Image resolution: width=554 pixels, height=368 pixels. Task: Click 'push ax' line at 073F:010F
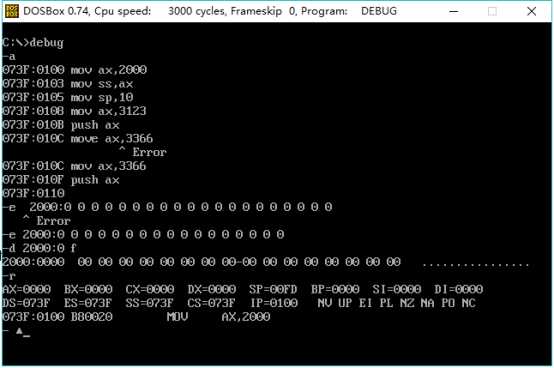[x=61, y=180]
